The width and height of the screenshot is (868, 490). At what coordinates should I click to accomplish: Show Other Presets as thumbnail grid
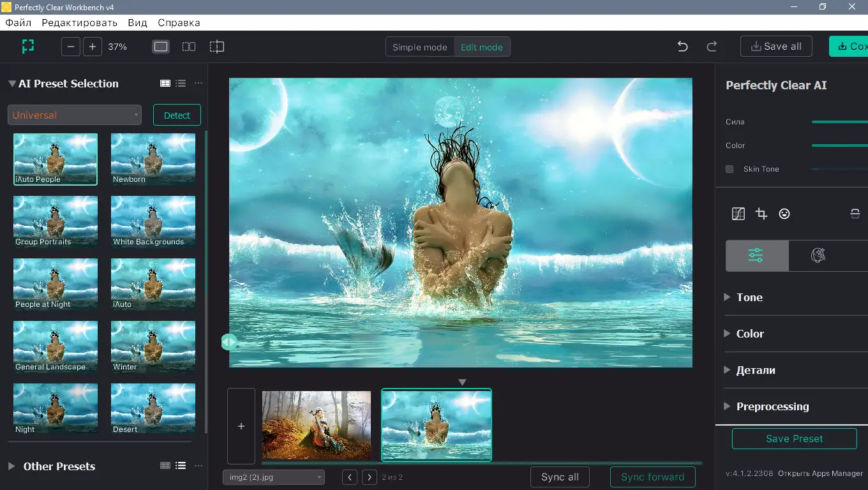[x=165, y=466]
